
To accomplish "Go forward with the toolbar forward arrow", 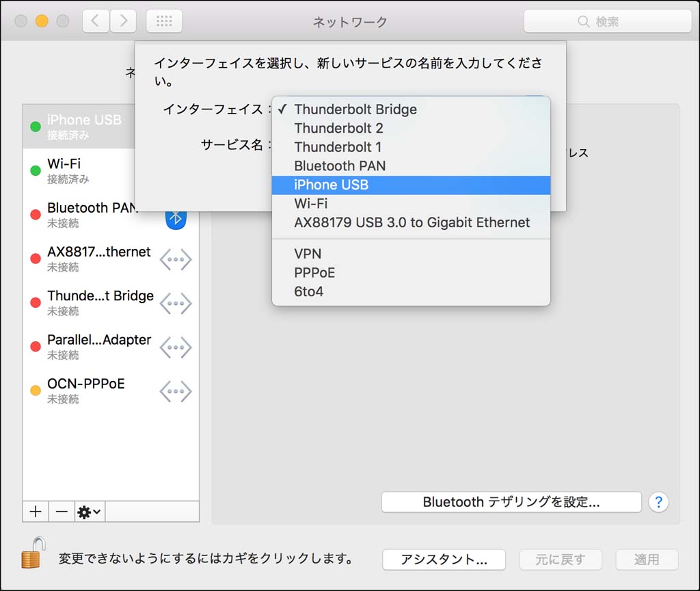I will [123, 21].
